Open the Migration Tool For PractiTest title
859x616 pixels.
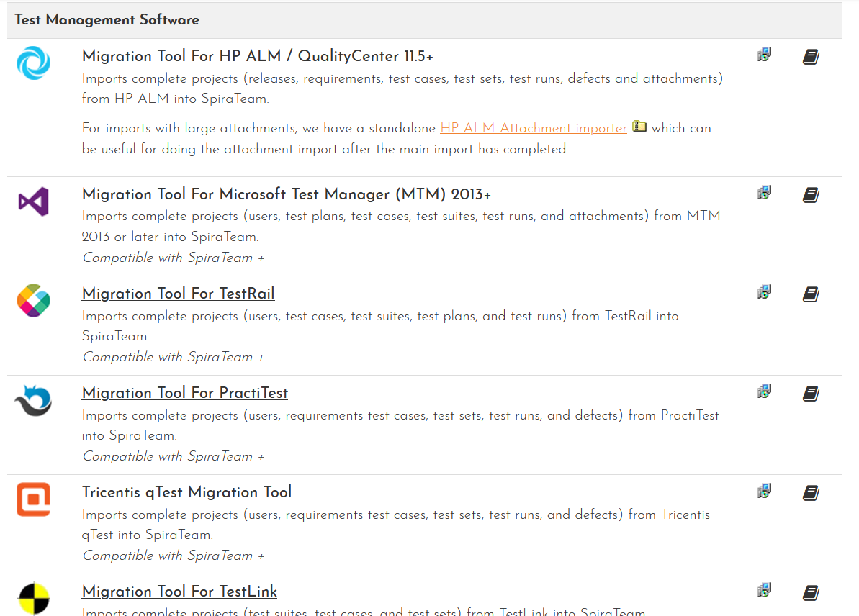tap(185, 393)
